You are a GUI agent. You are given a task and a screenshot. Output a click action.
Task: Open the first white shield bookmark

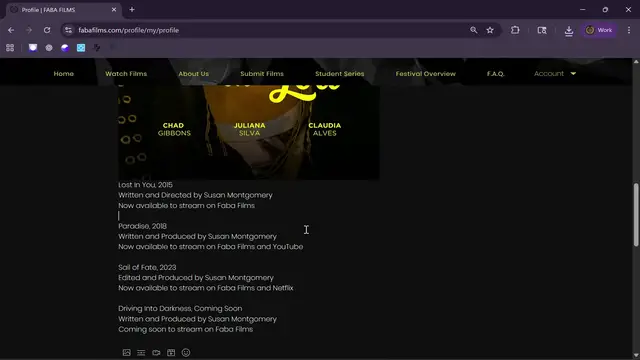(x=33, y=48)
